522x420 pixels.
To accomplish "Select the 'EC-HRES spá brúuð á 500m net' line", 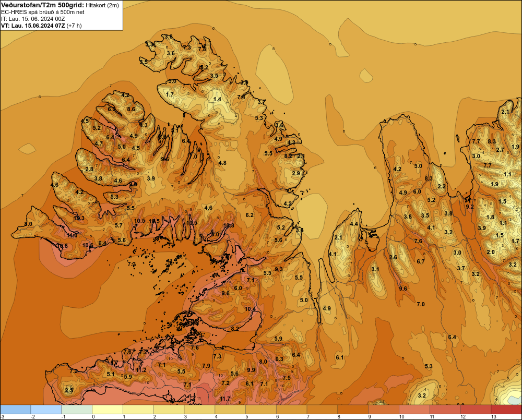I will (43, 12).
